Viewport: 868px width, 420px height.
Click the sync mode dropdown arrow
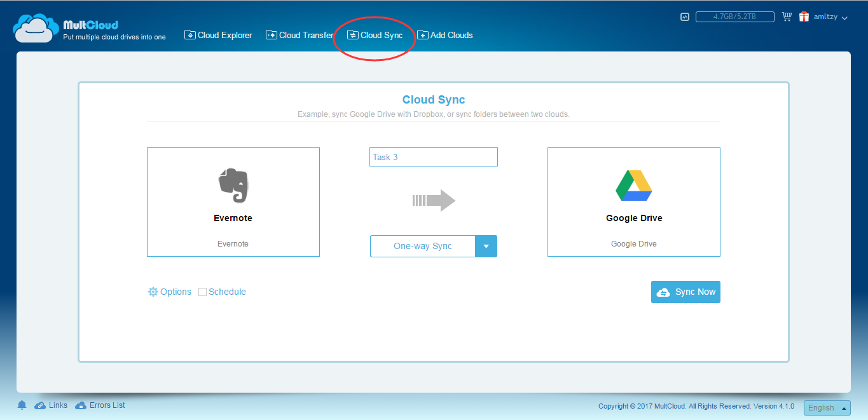click(x=486, y=247)
